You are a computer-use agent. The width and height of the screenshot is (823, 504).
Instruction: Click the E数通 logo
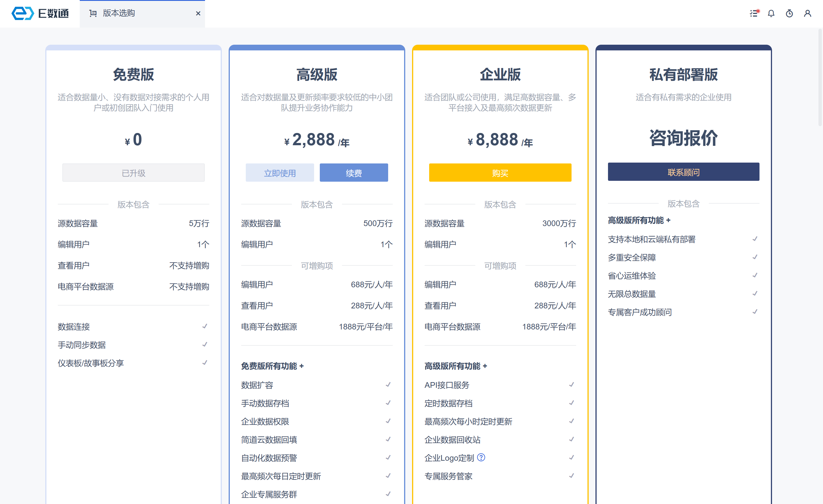pos(40,13)
